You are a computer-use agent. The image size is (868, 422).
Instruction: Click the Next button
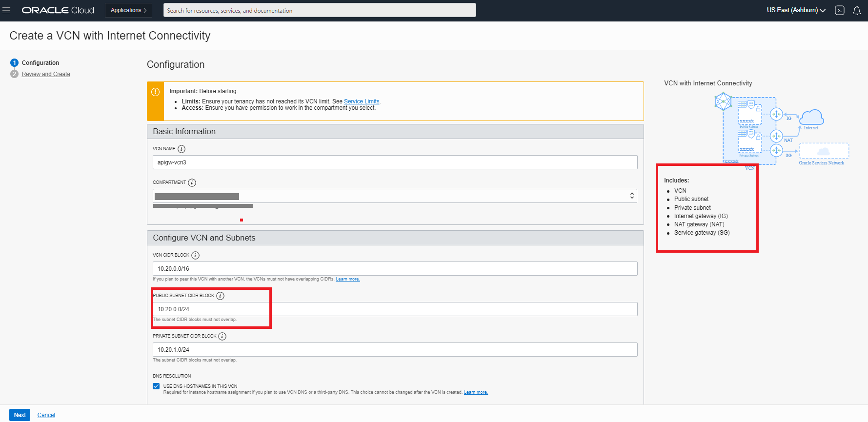click(x=20, y=415)
